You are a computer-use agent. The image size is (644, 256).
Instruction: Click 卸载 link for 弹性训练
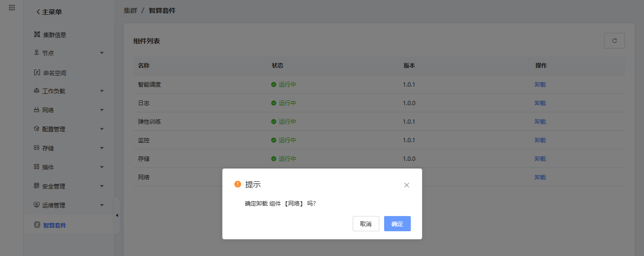[540, 122]
